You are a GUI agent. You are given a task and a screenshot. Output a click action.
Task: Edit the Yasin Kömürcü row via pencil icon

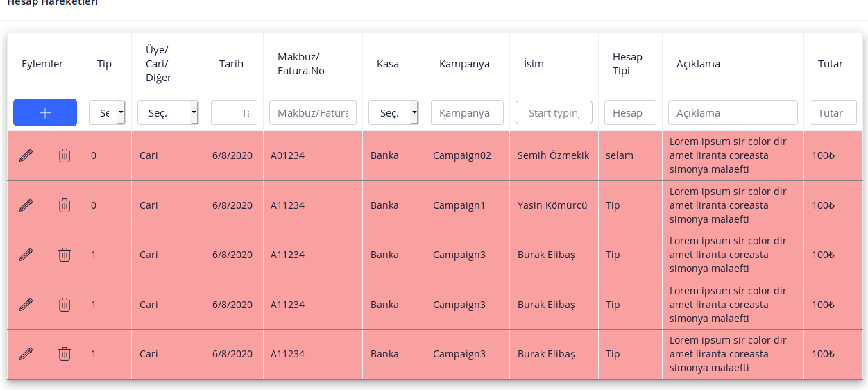click(x=26, y=205)
